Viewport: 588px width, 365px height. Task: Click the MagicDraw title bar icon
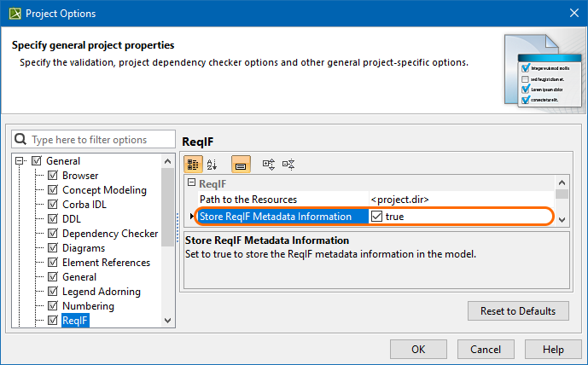click(x=13, y=13)
